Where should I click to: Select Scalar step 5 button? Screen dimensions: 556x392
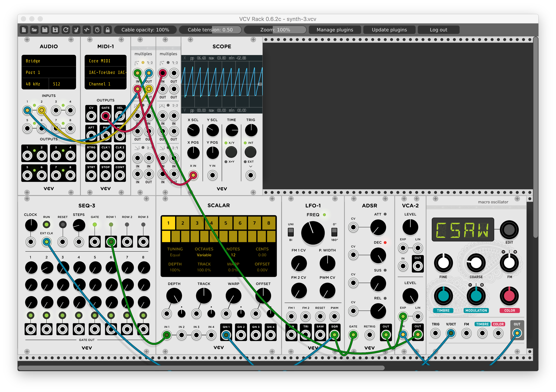(226, 223)
